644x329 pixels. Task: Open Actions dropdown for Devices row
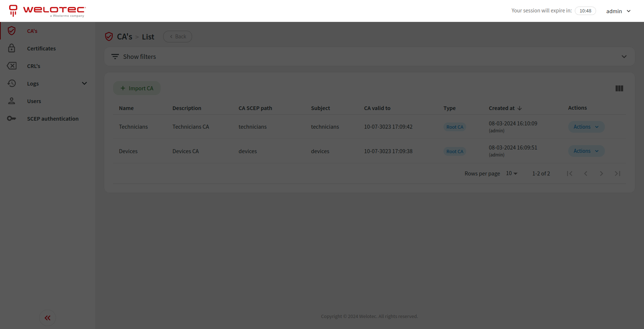[586, 151]
